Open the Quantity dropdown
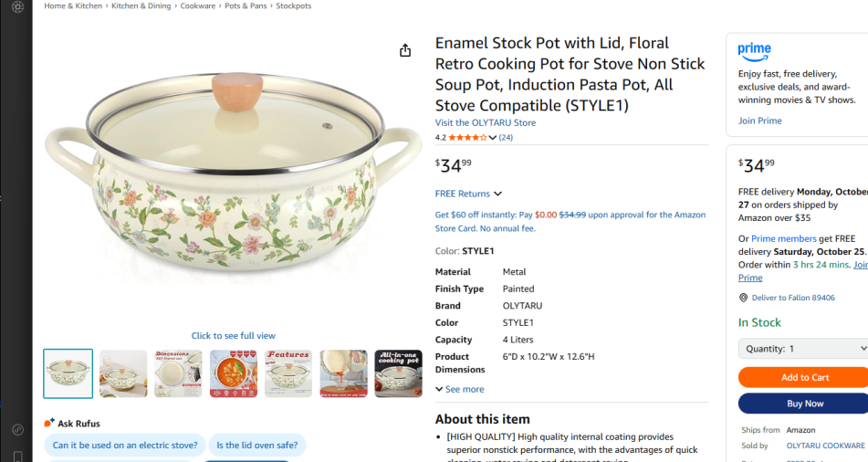The height and width of the screenshot is (462, 868). pyautogui.click(x=803, y=349)
